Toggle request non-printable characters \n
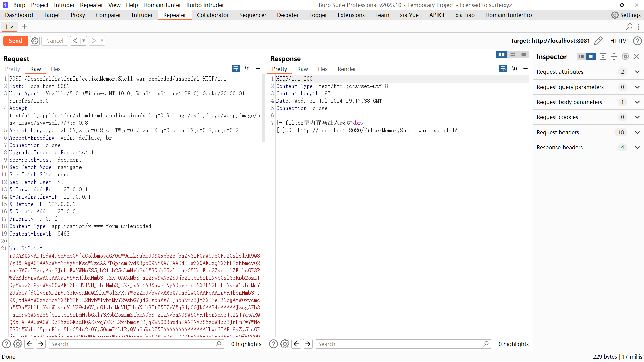Image resolution: width=644 pixels, height=362 pixels. (247, 69)
